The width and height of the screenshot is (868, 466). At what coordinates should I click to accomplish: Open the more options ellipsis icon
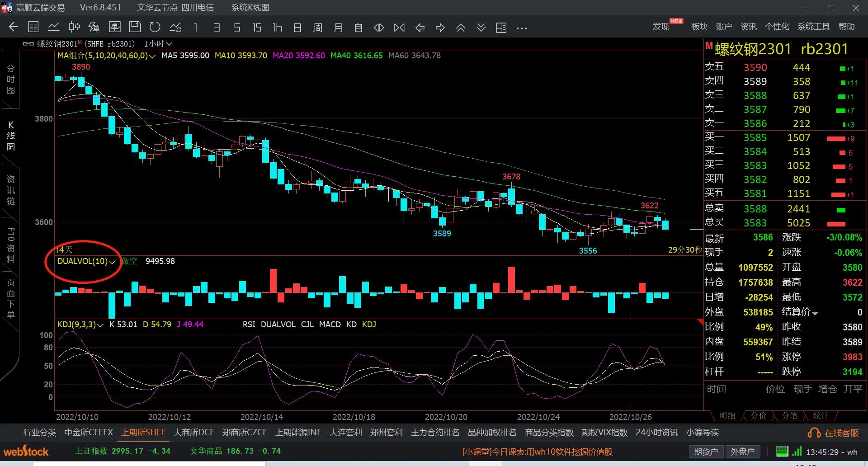pos(522,28)
